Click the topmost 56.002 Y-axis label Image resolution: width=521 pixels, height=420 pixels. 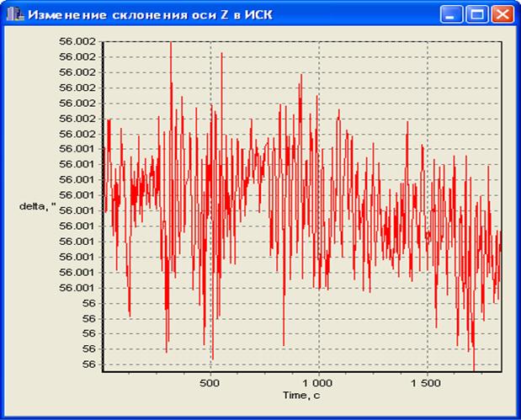pyautogui.click(x=77, y=41)
